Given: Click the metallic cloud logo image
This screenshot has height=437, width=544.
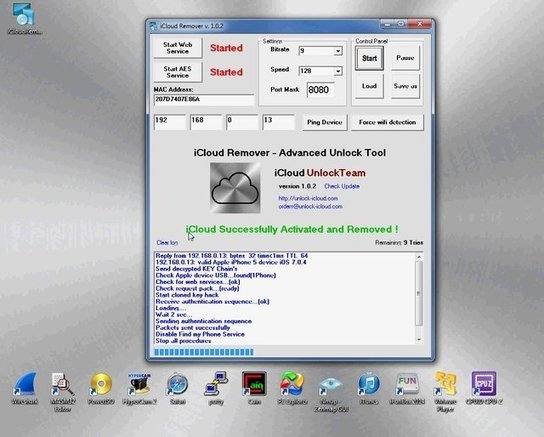Looking at the screenshot, I should click(x=235, y=188).
